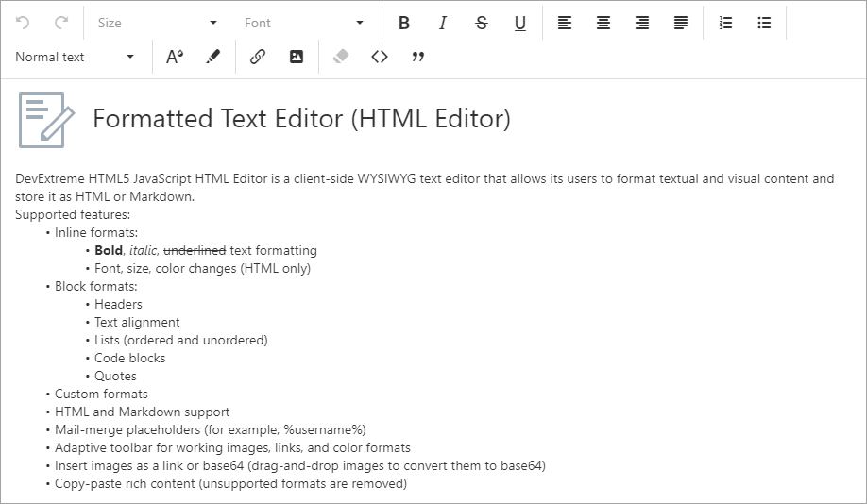Insert an image
This screenshot has height=504, width=867.
297,57
